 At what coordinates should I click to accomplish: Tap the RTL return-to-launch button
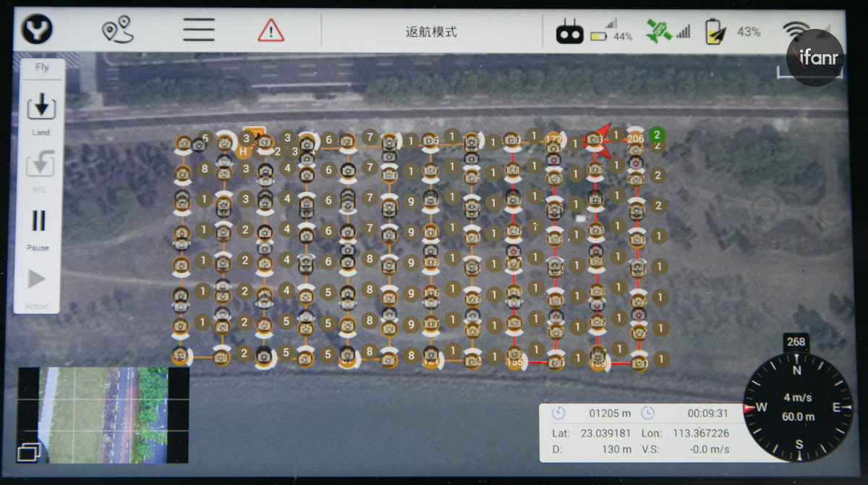41,170
